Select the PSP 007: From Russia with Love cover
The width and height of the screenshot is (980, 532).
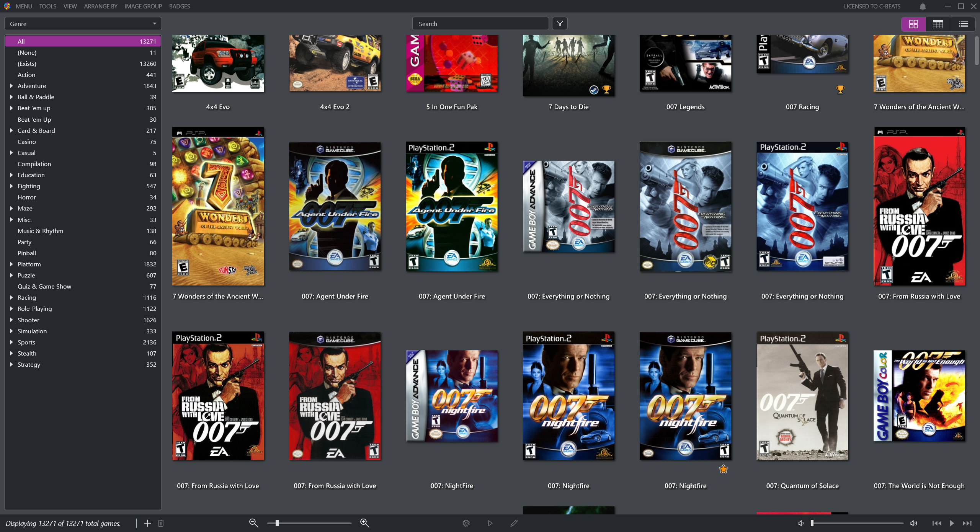919,207
